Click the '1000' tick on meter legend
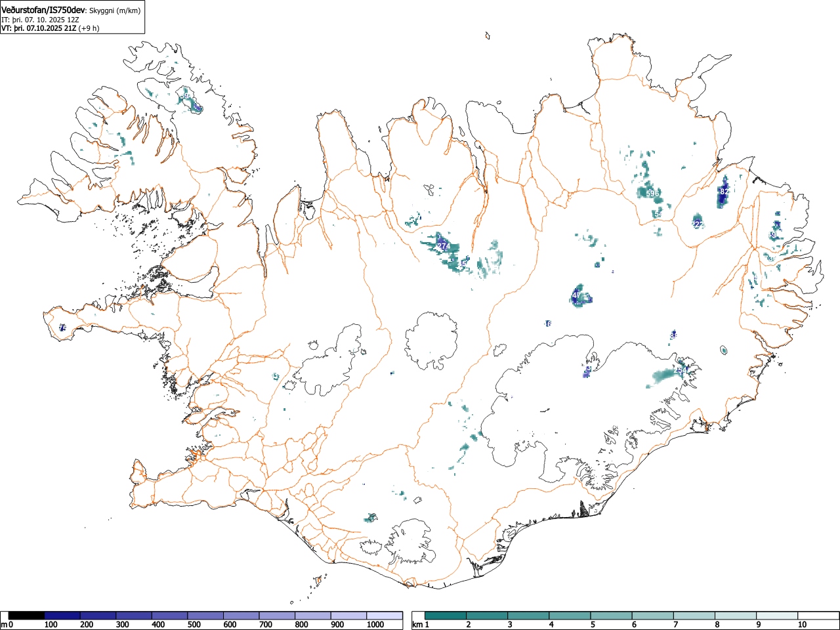Image resolution: width=840 pixels, height=630 pixels. coord(375,625)
